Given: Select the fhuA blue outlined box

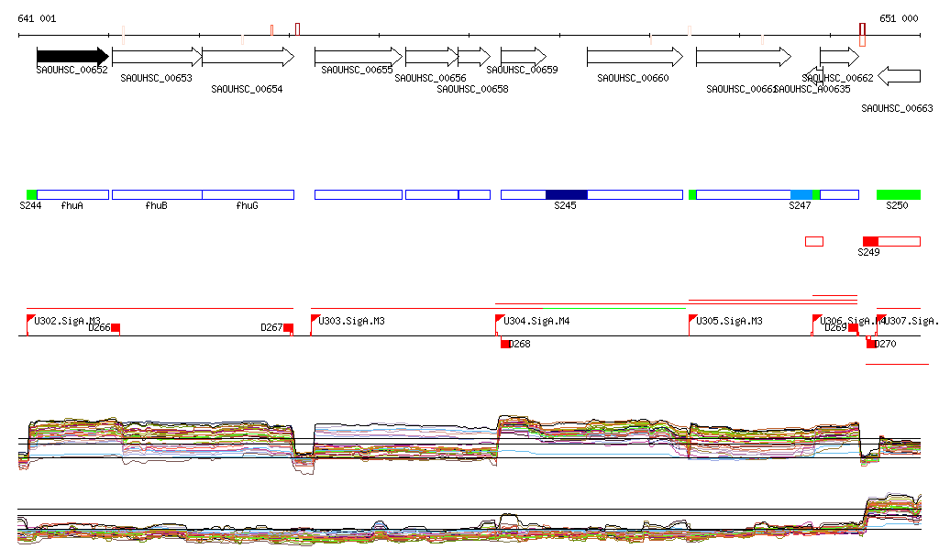Looking at the screenshot, I should point(73,194).
